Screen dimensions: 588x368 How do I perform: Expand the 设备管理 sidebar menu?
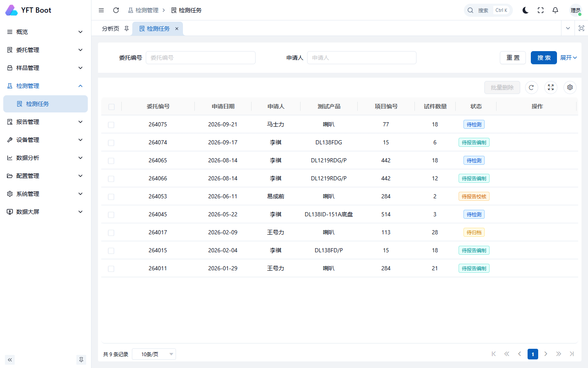tap(45, 140)
